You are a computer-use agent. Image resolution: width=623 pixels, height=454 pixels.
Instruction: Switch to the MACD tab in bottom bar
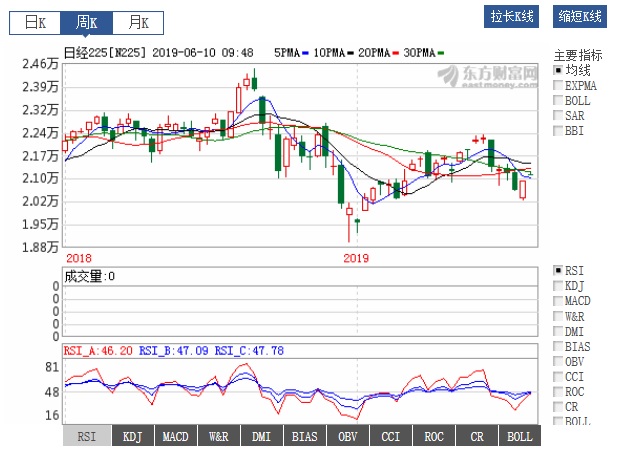(x=176, y=437)
